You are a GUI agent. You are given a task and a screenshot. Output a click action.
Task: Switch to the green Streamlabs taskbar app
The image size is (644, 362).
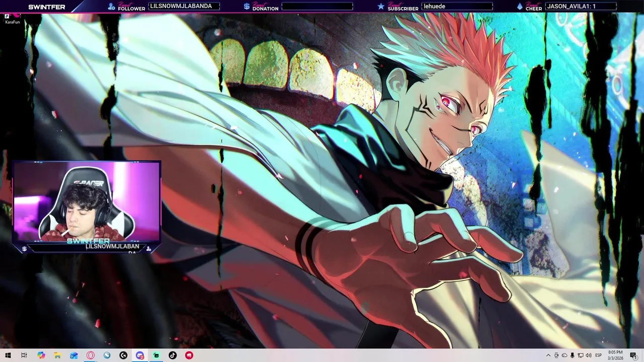coord(156,355)
